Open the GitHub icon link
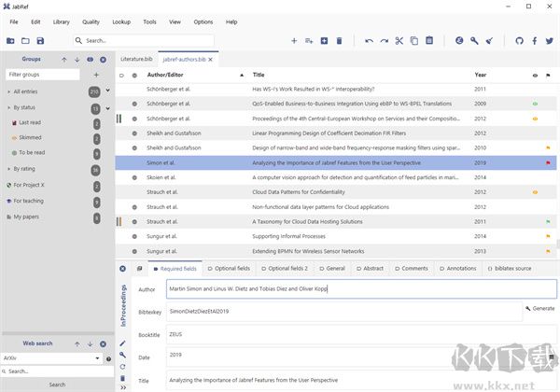Image resolution: width=560 pixels, height=392 pixels. pos(520,41)
